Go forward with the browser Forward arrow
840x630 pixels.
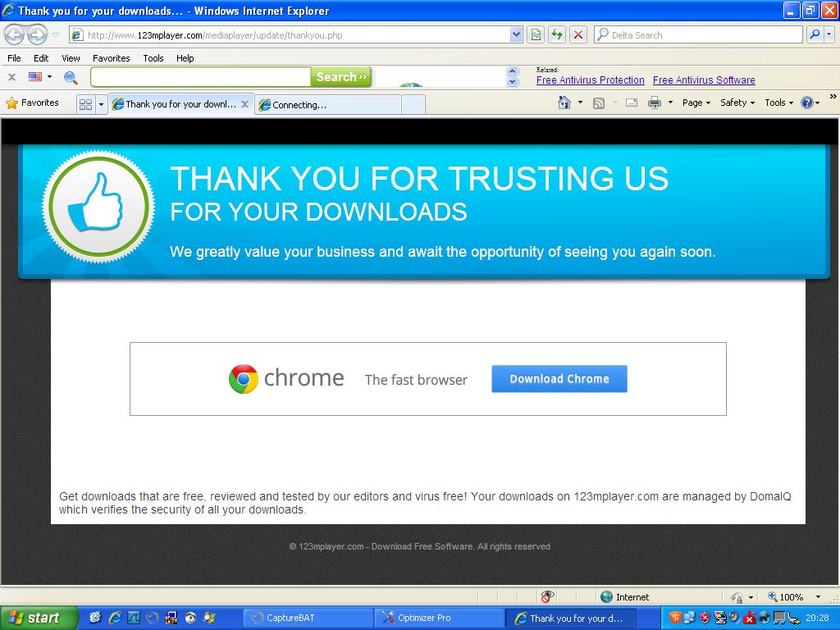[37, 35]
